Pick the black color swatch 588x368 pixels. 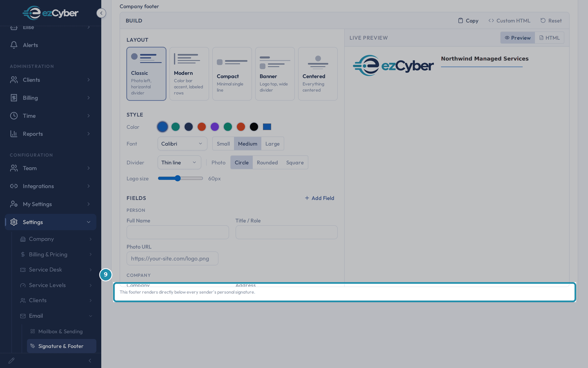point(254,127)
